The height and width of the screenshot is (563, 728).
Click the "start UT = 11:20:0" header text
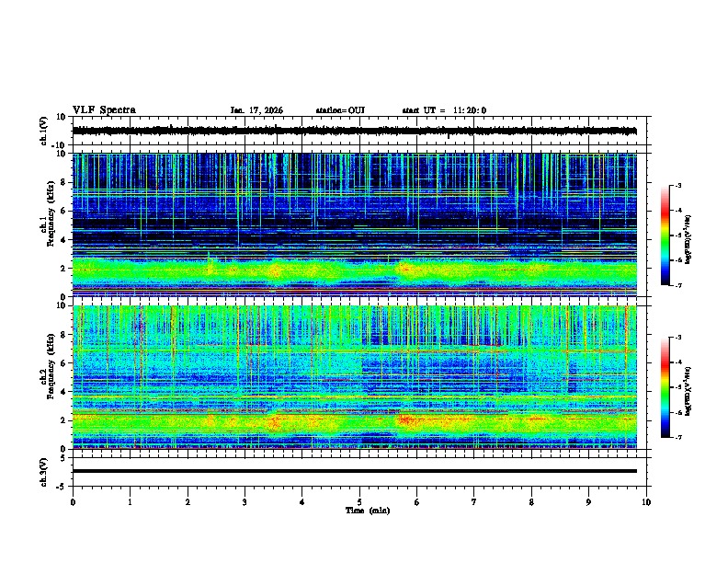coord(444,110)
